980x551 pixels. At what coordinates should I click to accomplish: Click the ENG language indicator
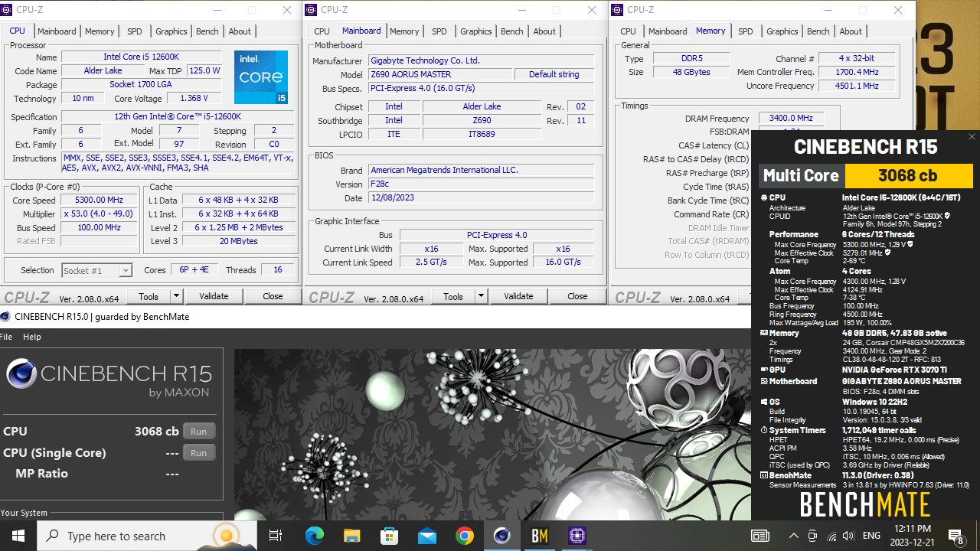pyautogui.click(x=871, y=536)
